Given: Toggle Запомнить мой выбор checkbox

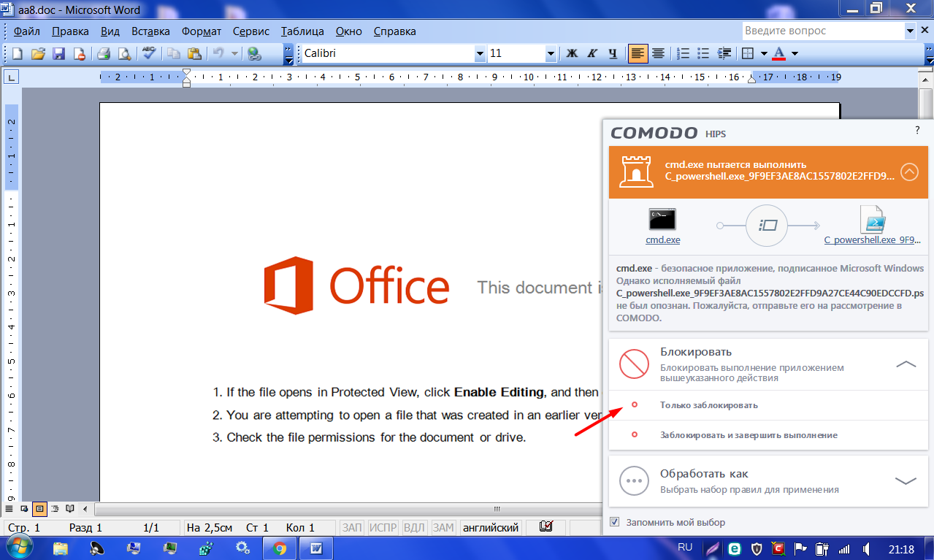Looking at the screenshot, I should tap(615, 522).
